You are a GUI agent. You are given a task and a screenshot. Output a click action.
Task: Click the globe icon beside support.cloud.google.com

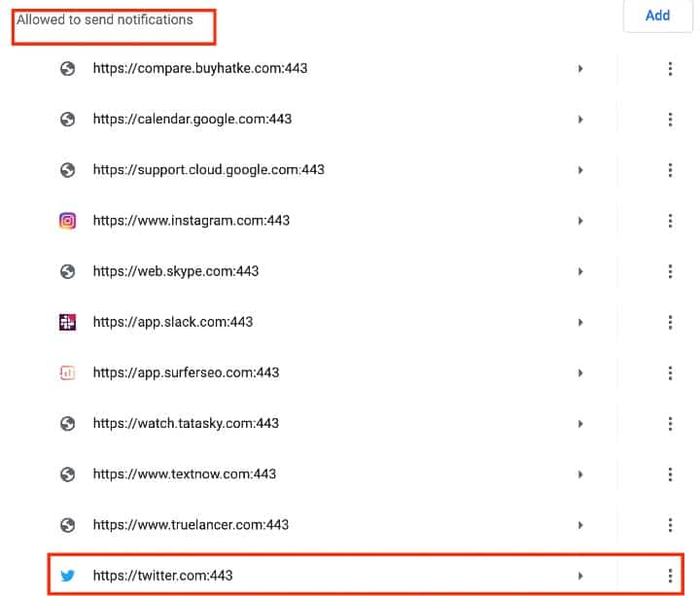pyautogui.click(x=67, y=170)
